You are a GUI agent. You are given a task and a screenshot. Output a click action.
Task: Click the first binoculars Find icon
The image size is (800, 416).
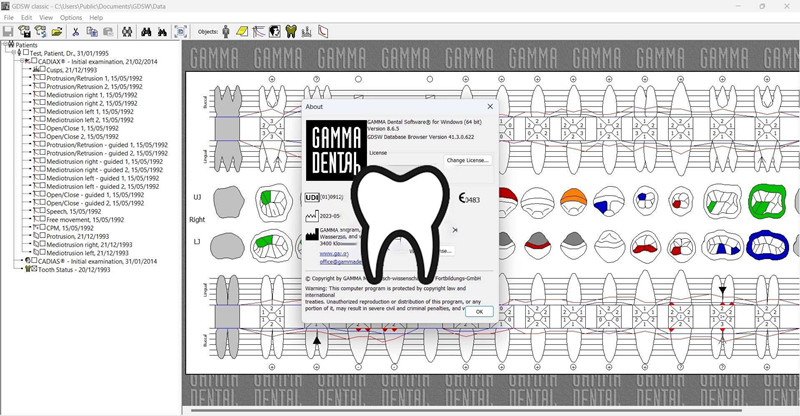point(146,32)
